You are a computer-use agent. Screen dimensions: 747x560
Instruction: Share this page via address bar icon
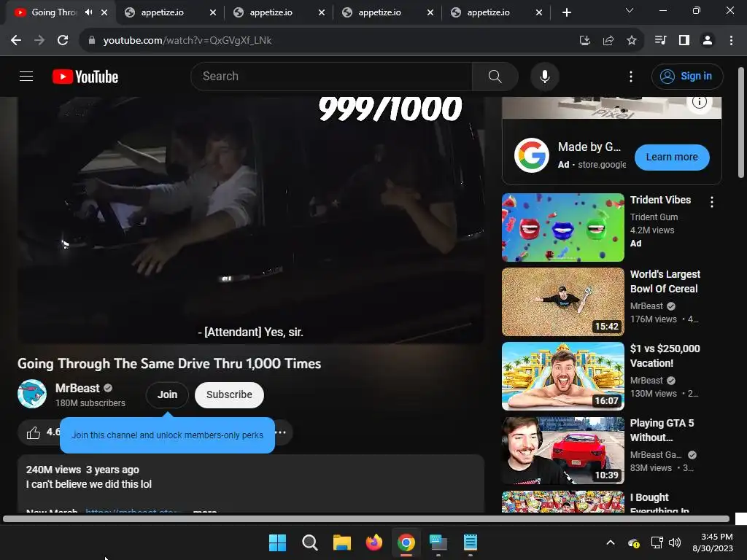pyautogui.click(x=608, y=41)
